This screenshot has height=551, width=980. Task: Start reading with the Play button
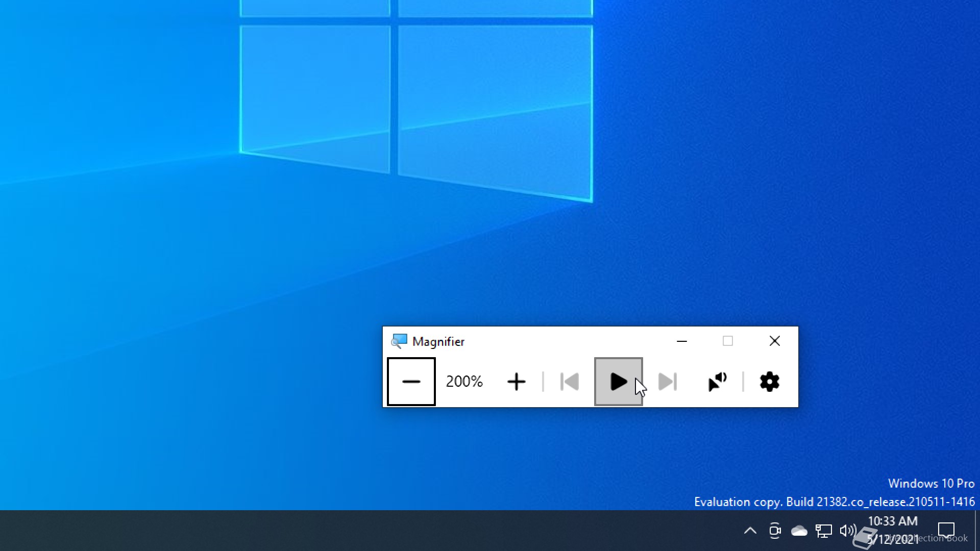point(618,382)
